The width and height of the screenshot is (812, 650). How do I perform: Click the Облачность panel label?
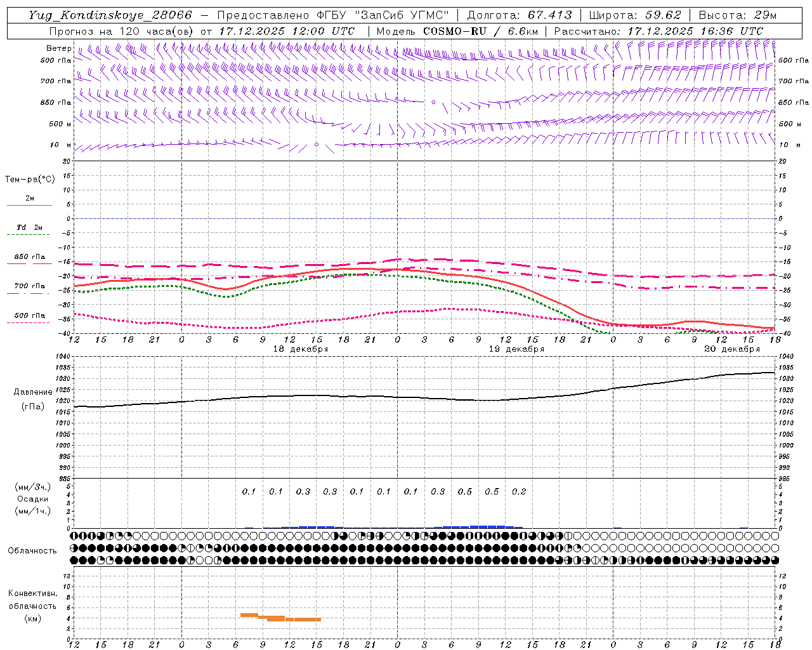tap(32, 550)
